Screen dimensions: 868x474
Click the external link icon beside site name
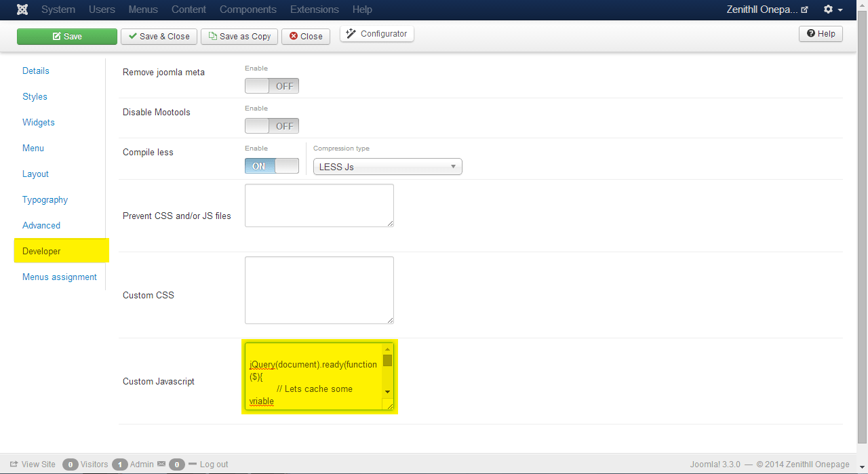pyautogui.click(x=804, y=10)
